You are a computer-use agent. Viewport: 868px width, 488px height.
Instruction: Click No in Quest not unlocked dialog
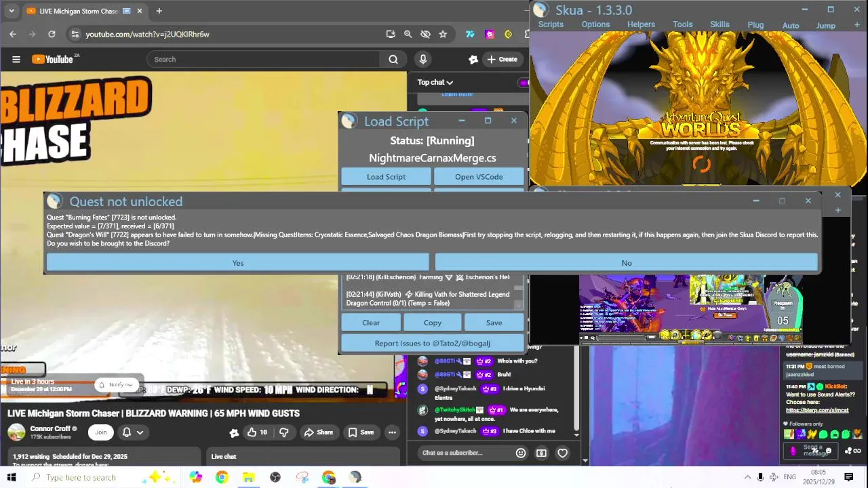pyautogui.click(x=627, y=263)
